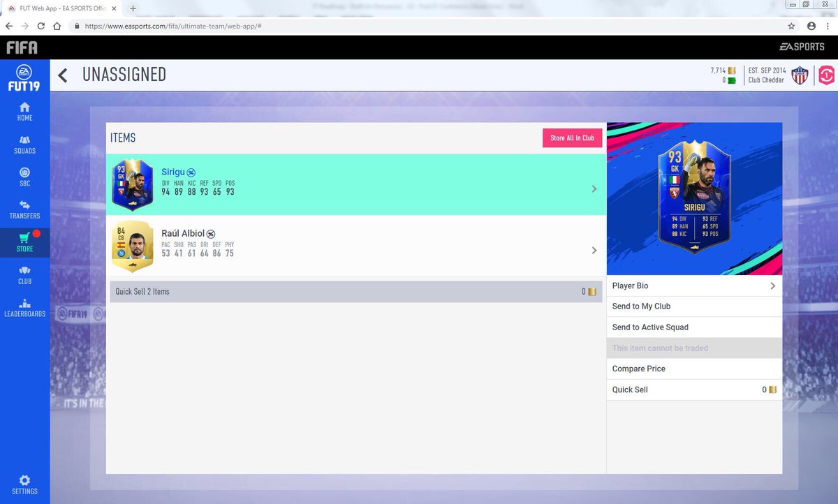Open Store in the sidebar
The width and height of the screenshot is (838, 504).
pos(24,242)
